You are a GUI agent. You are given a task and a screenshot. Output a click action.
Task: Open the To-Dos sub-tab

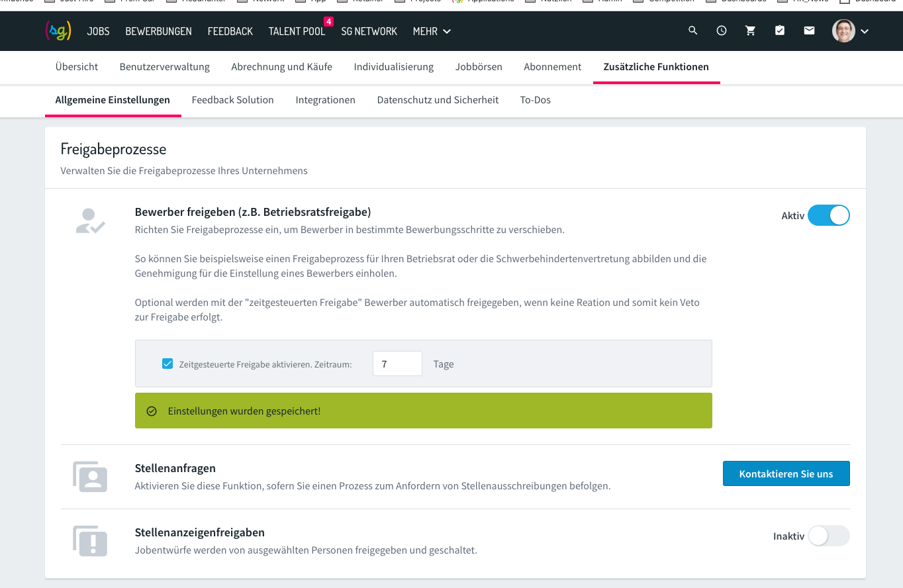click(x=536, y=100)
